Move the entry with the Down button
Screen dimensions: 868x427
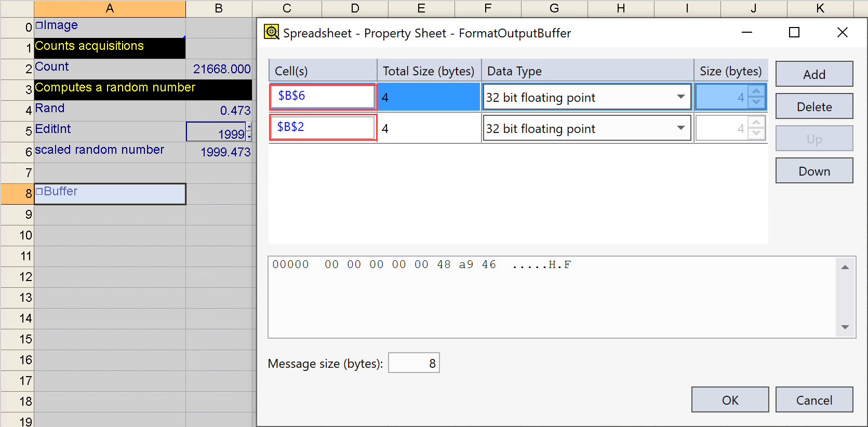tap(813, 171)
